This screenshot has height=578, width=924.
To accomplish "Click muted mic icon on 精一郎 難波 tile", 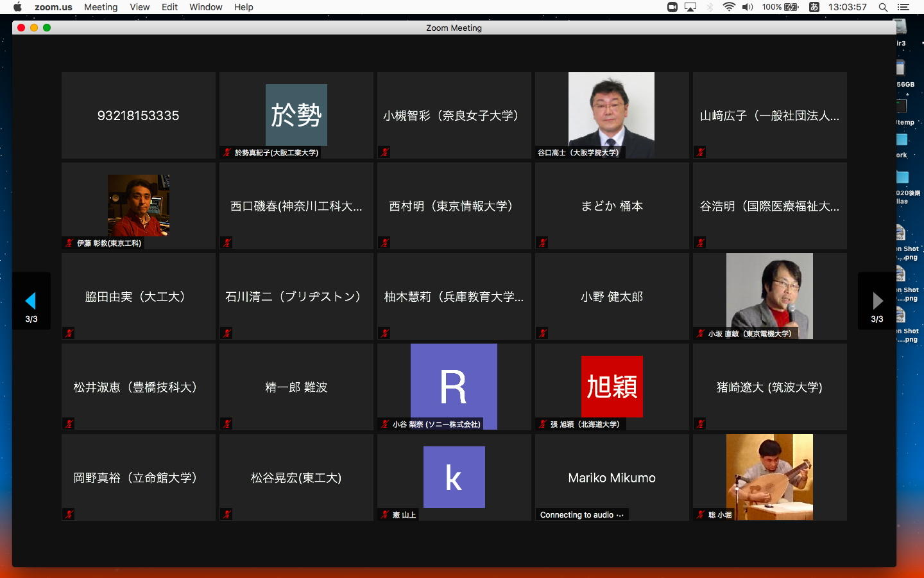I will pos(227,424).
